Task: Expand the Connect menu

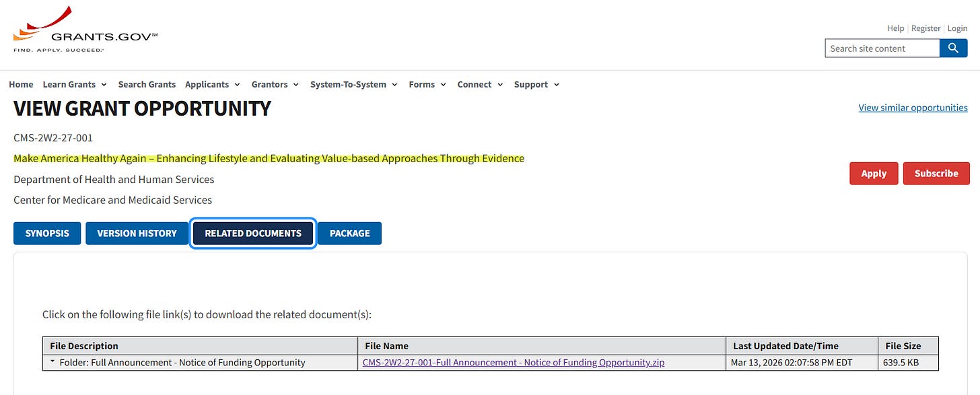Action: [x=480, y=84]
